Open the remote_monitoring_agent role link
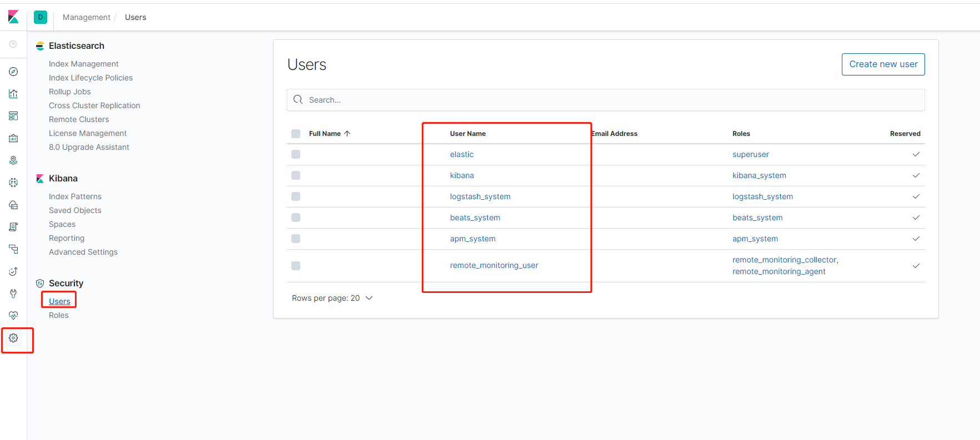Image resolution: width=980 pixels, height=440 pixels. [779, 271]
